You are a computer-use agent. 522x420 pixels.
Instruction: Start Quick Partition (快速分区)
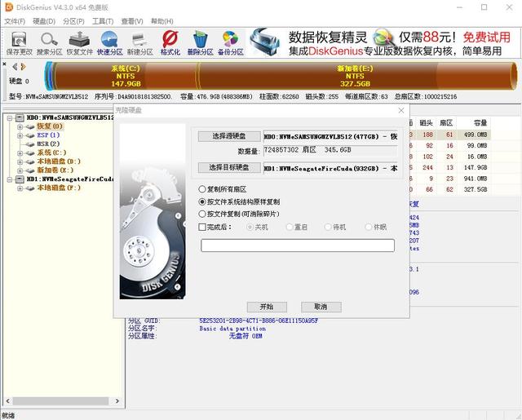click(x=109, y=43)
